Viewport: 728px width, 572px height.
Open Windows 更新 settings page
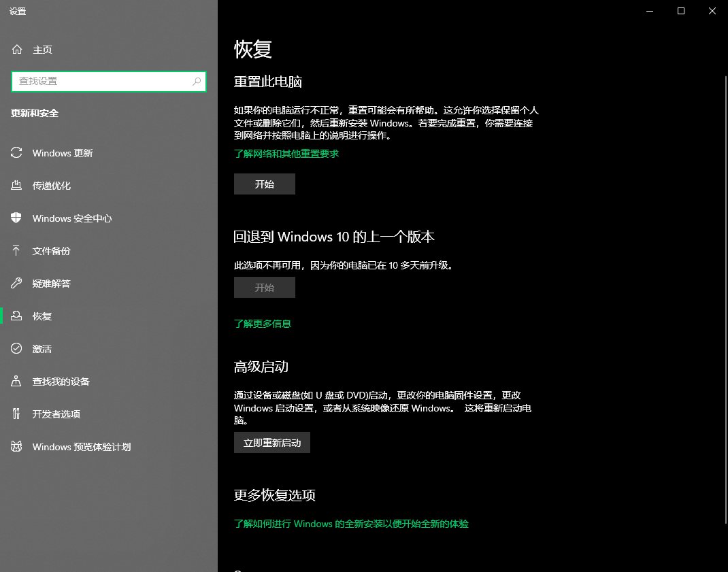point(109,153)
